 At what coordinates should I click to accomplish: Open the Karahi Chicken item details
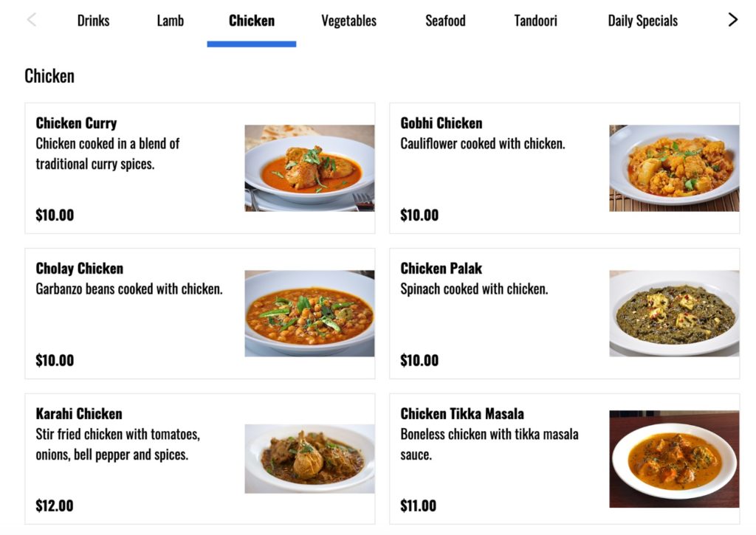[x=199, y=457]
